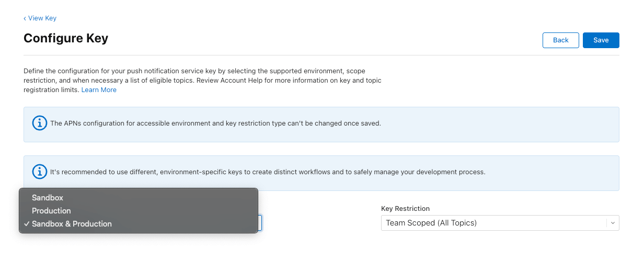The width and height of the screenshot is (644, 259).
Task: Click the Team Scoped (All Topics) value
Action: click(x=431, y=223)
